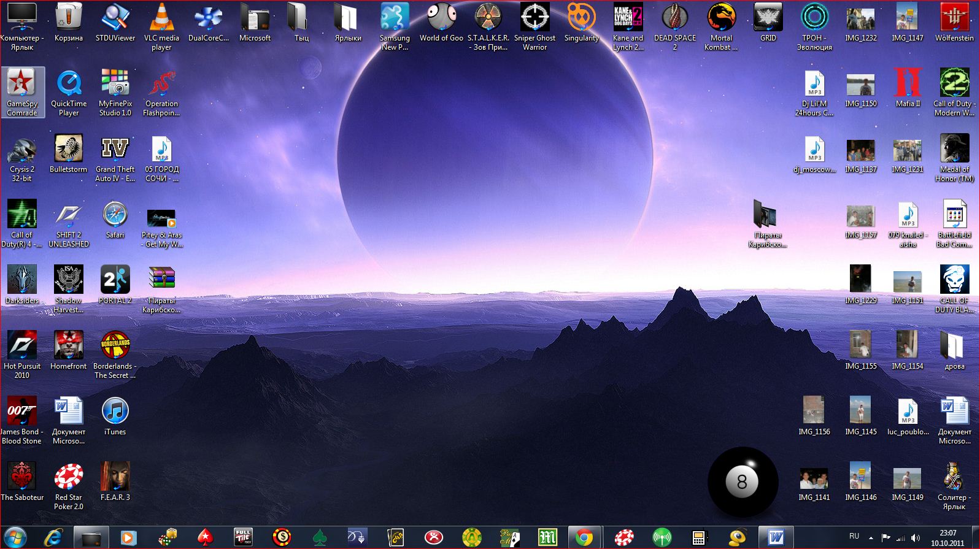This screenshot has width=980, height=549.
Task: Open the RU input language selector
Action: 854,537
